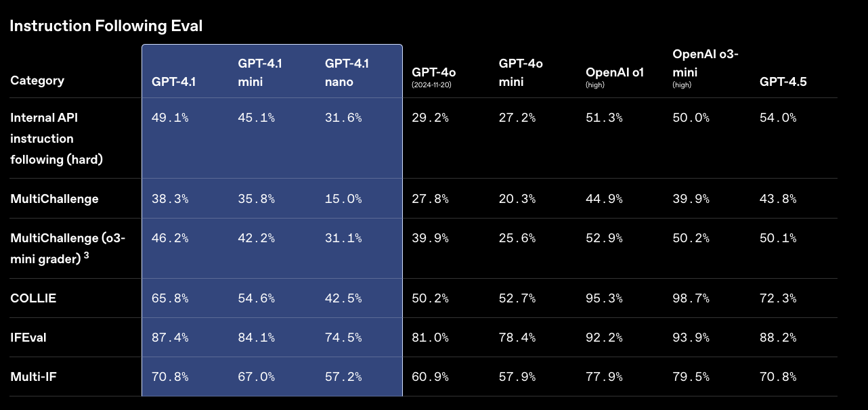Click the Multi-IF row label
Screen dimensions: 868x410
(33, 376)
